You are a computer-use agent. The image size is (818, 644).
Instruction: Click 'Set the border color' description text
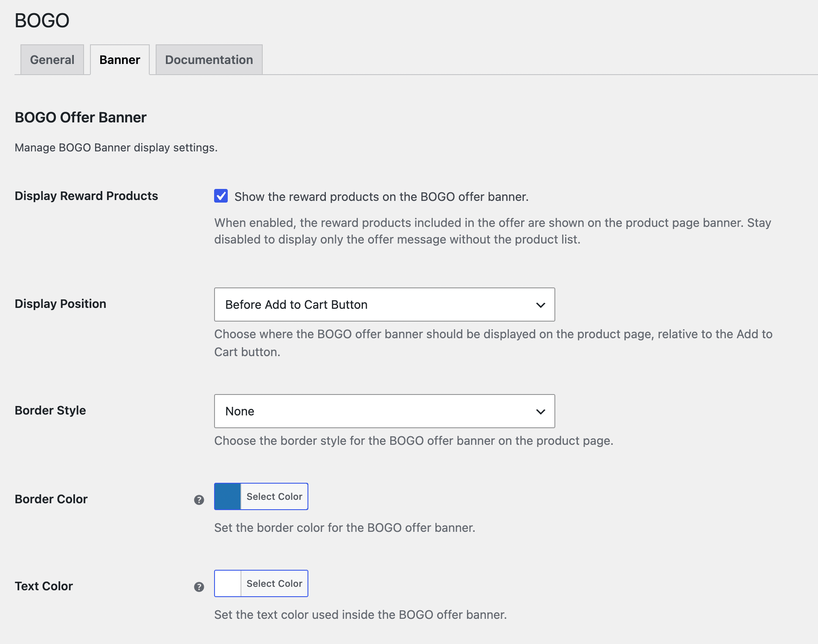pyautogui.click(x=345, y=528)
